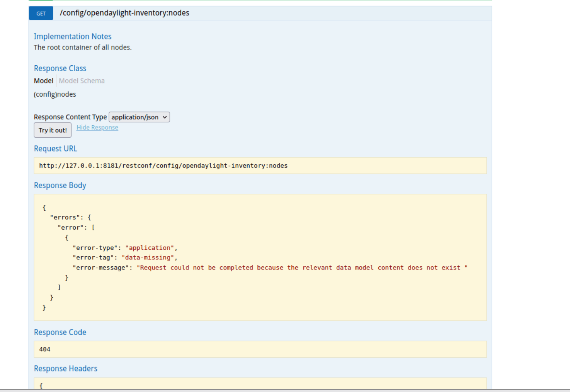This screenshot has height=392, width=570.
Task: Switch to the Model Schema tab
Action: (x=82, y=81)
